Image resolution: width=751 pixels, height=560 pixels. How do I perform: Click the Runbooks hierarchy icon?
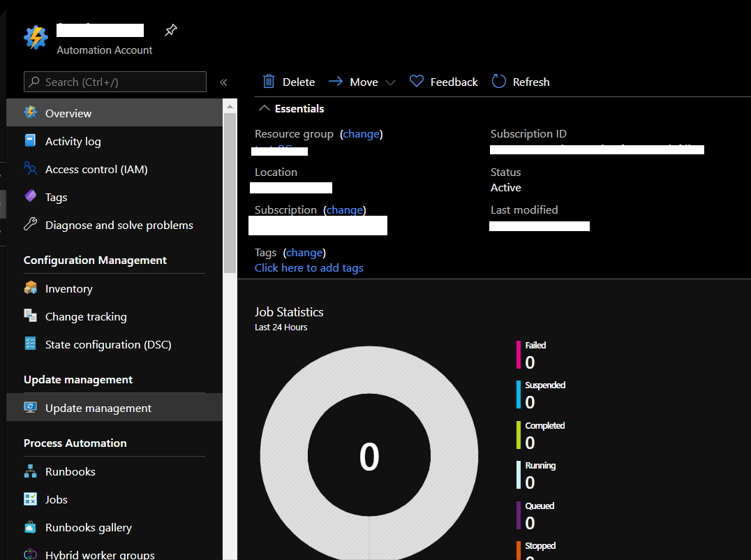click(x=30, y=471)
